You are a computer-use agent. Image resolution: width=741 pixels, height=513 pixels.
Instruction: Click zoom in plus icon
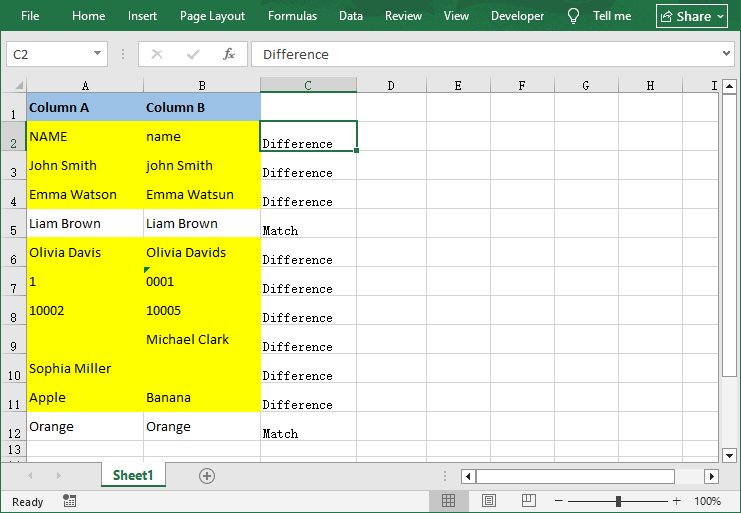677,501
